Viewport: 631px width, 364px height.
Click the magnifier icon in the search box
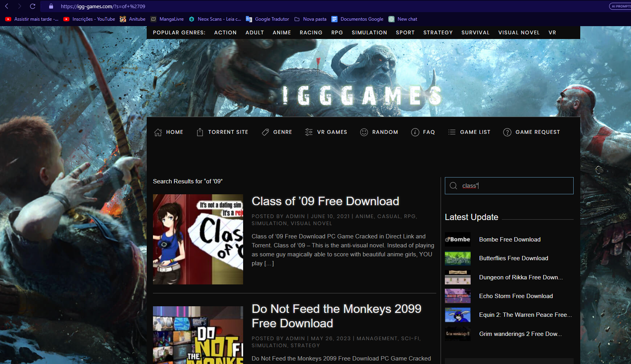pos(453,186)
